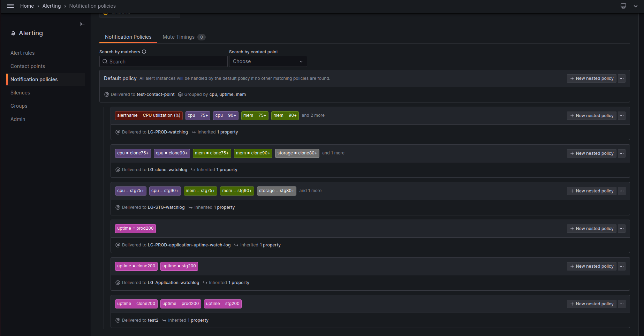The height and width of the screenshot is (336, 644).
Task: Click the LG-PROD-watchlog contact point name
Action: [x=168, y=132]
